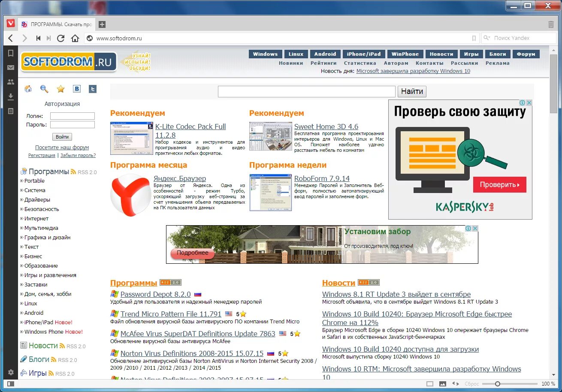Open the Notes panel
Screen dimensions: 562x392
click(11, 111)
